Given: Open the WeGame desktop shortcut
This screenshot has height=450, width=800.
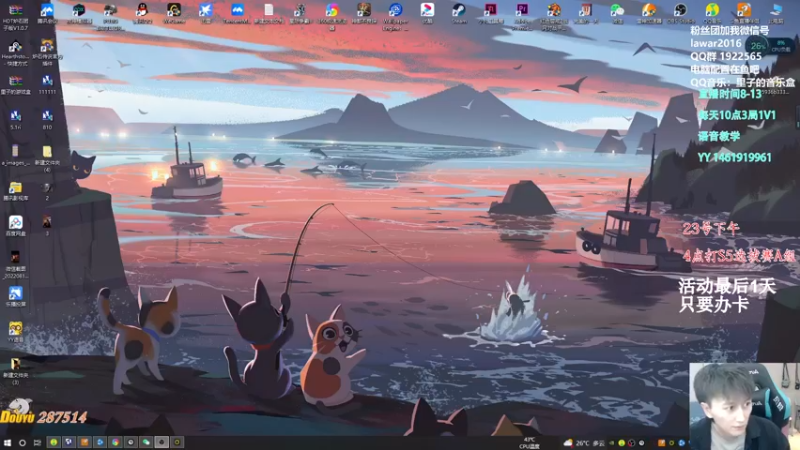Looking at the screenshot, I should coord(173,13).
